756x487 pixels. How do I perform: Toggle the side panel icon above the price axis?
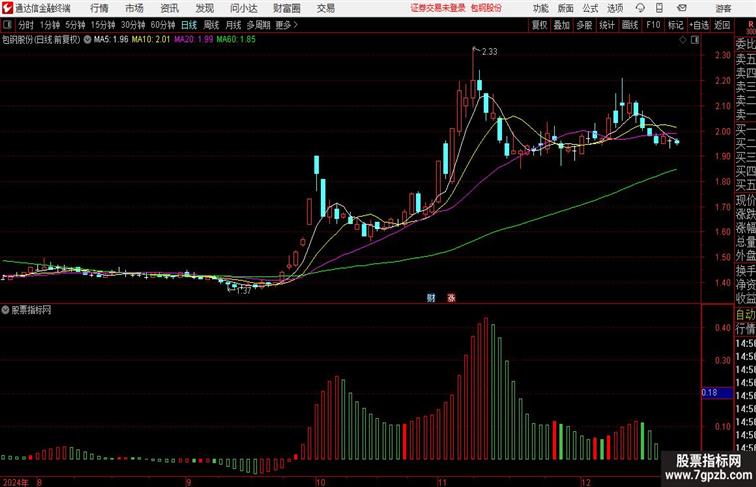695,40
